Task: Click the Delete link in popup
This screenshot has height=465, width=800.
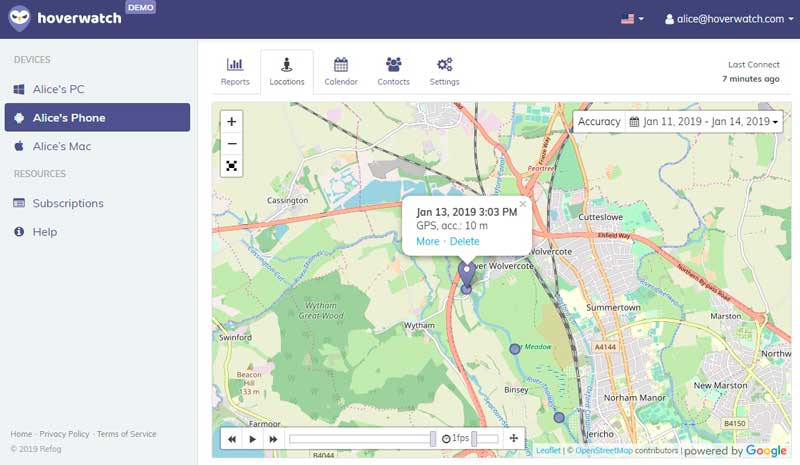Action: tap(464, 241)
